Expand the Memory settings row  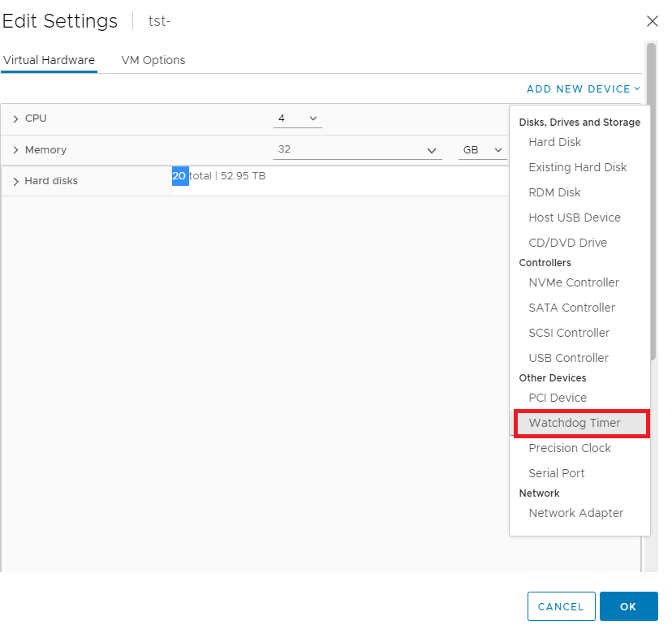click(x=15, y=150)
